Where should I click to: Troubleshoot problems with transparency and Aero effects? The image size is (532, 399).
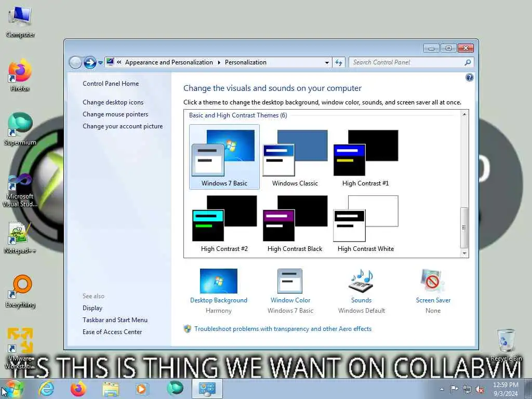pos(283,329)
